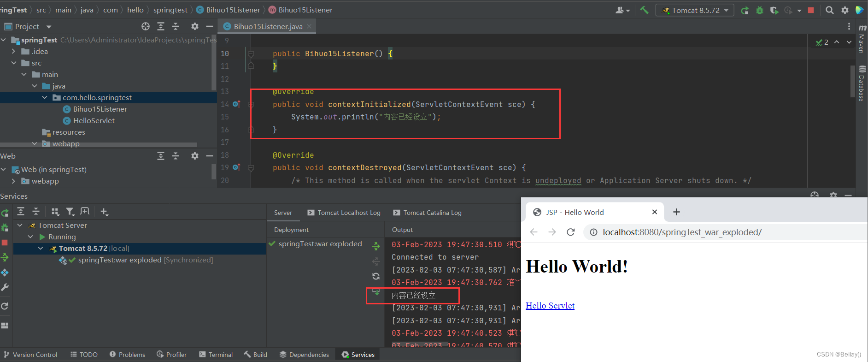The image size is (868, 362).
Task: Switch to the Server tab in Services
Action: (x=283, y=213)
